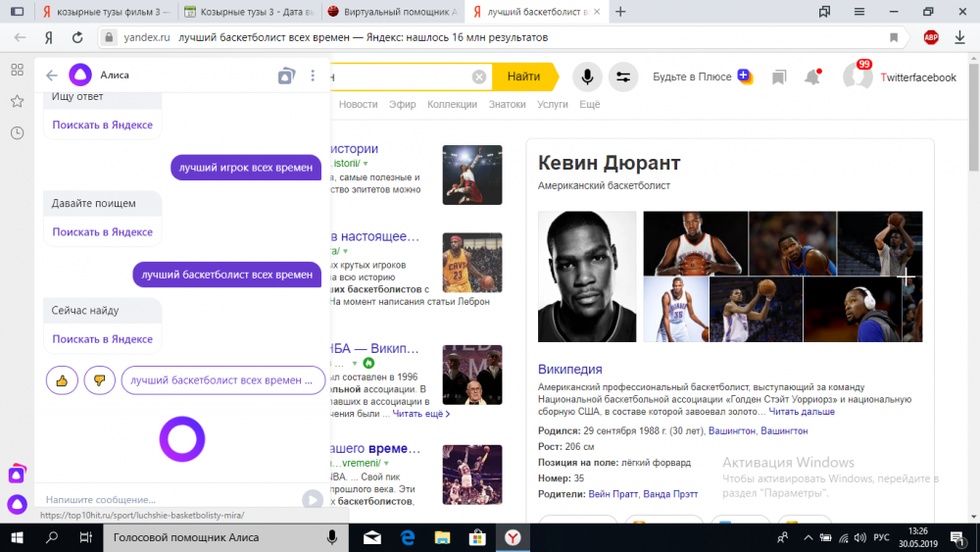Open the browser downloads arrow icon
This screenshot has height=552, width=980.
coord(960,37)
